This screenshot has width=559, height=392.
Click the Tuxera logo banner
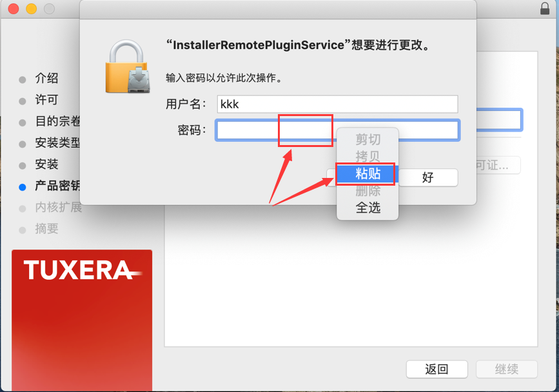pos(82,320)
